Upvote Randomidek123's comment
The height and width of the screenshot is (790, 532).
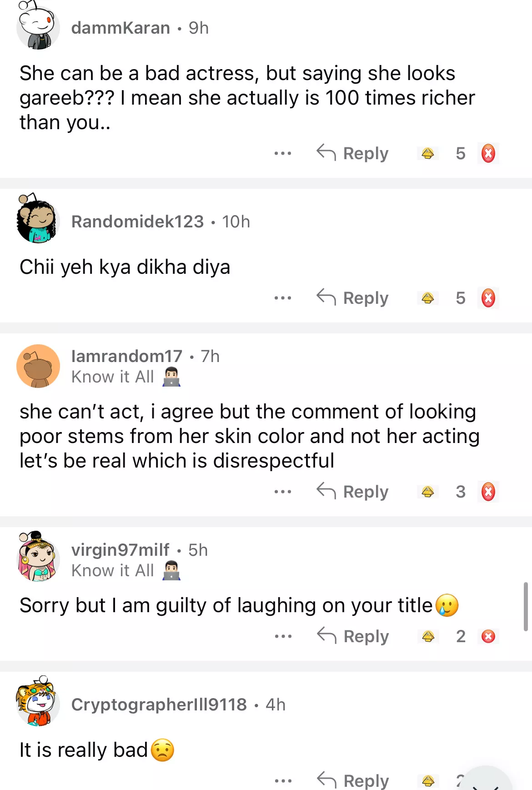427,298
